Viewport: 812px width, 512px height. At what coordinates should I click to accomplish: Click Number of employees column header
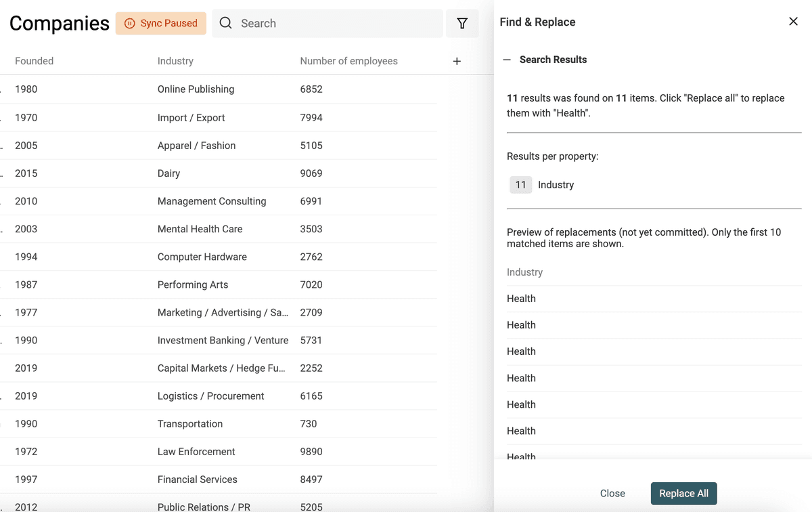[x=348, y=61]
